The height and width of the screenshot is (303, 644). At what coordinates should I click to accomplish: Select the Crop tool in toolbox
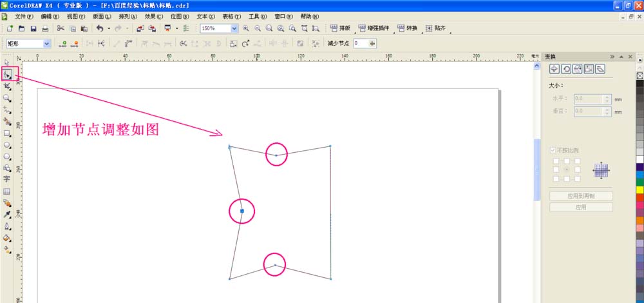coord(7,86)
